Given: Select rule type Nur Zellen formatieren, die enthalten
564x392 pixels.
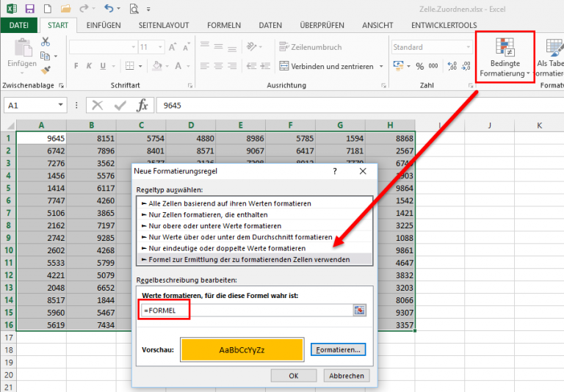Looking at the screenshot, I should (x=255, y=214).
